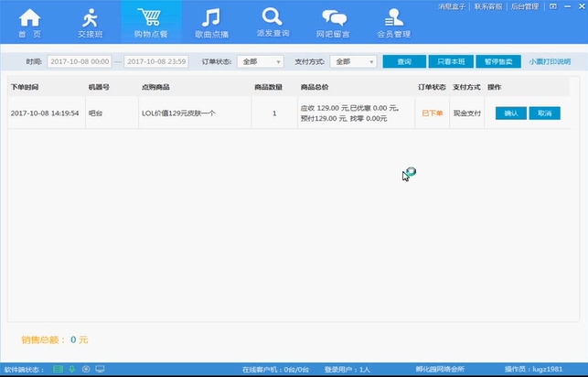Expand the 支付方式 dropdown
The width and height of the screenshot is (588, 377).
[353, 62]
